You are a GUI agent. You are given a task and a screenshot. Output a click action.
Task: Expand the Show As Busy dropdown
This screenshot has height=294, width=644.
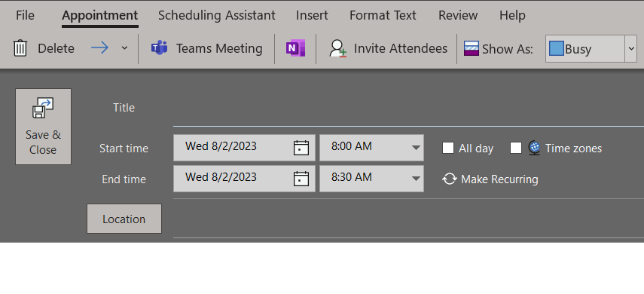click(631, 48)
